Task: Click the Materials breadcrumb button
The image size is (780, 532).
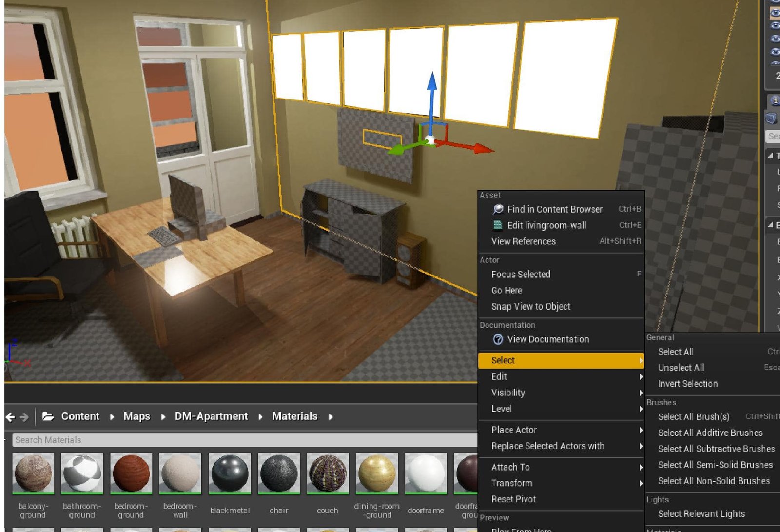Action: (x=294, y=416)
